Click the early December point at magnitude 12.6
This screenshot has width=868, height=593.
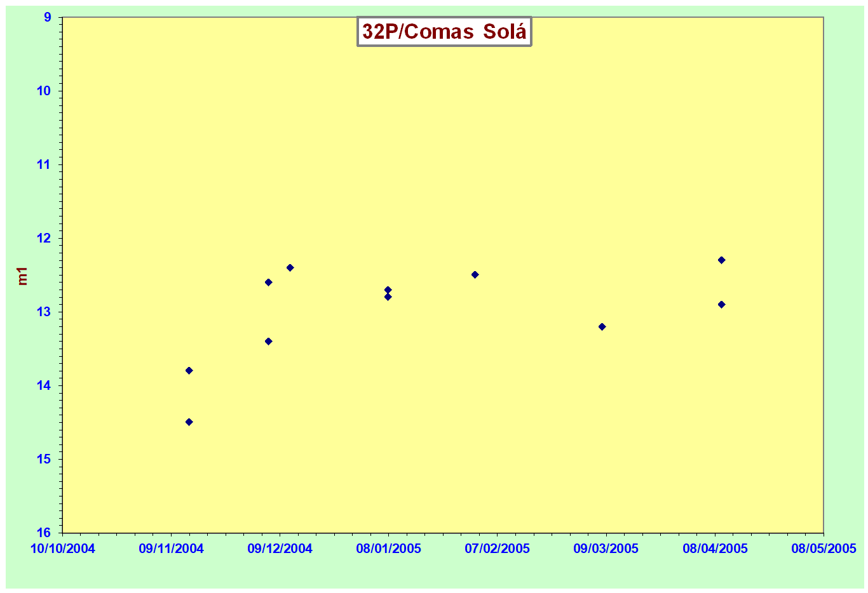[x=268, y=283]
